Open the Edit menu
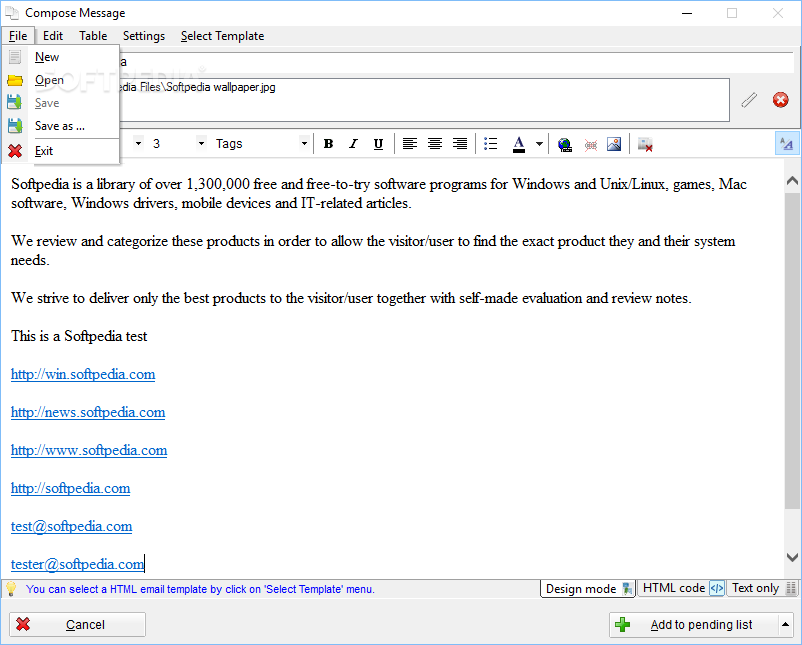The image size is (802, 645). (53, 36)
